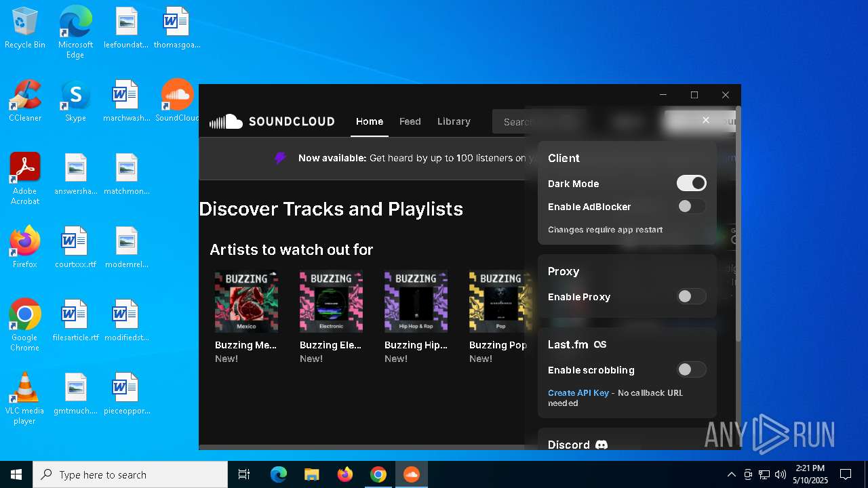Viewport: 868px width, 488px height.
Task: Open the notification center icon
Action: [846, 474]
